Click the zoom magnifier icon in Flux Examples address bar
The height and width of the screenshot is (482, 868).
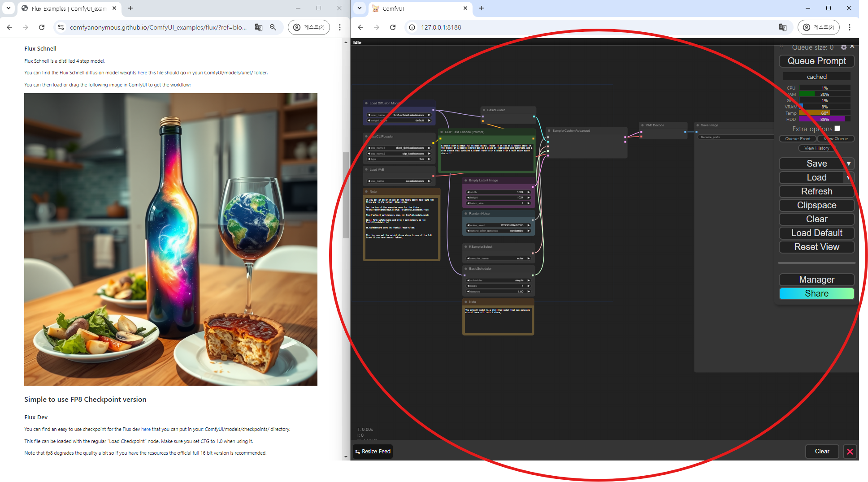273,27
